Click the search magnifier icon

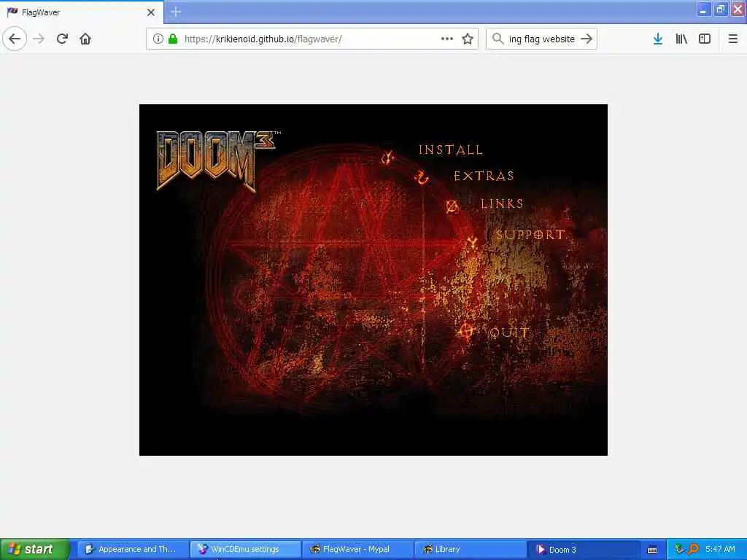tap(498, 39)
